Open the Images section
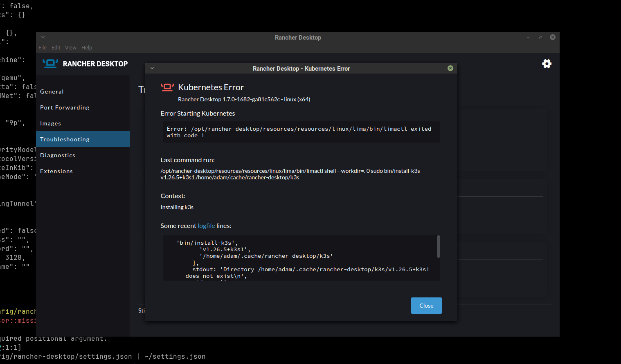The height and width of the screenshot is (364, 621). (x=50, y=123)
